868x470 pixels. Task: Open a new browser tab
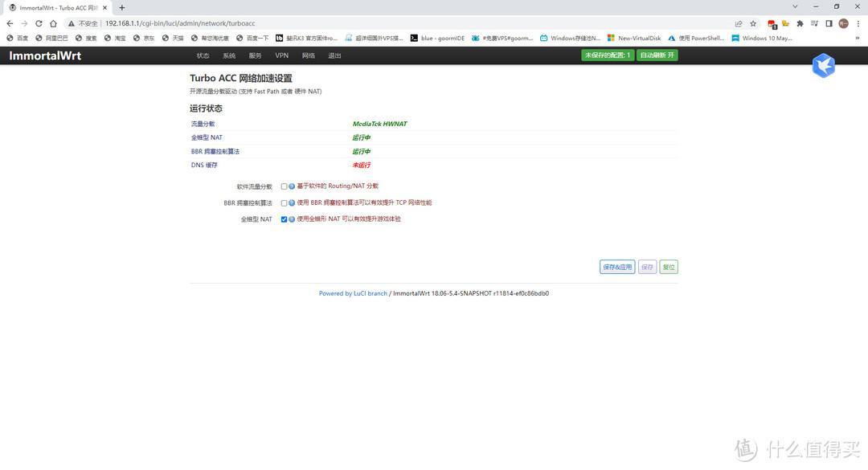[122, 8]
